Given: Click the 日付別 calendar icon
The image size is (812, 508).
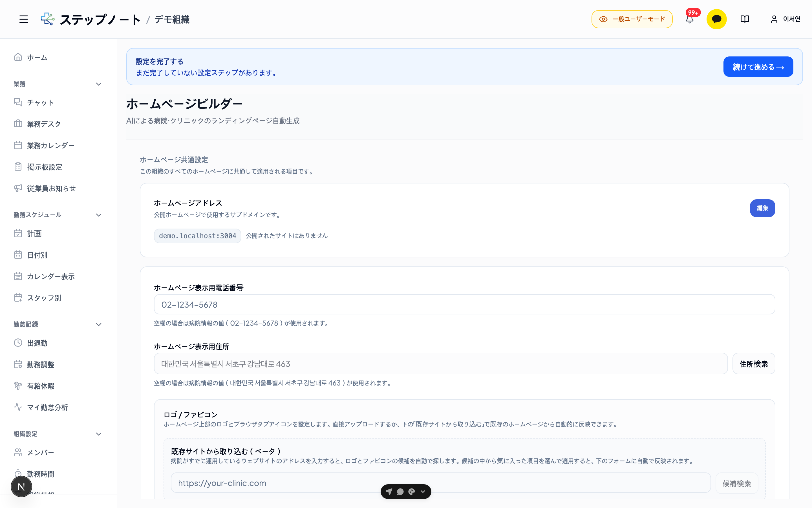Looking at the screenshot, I should [18, 255].
